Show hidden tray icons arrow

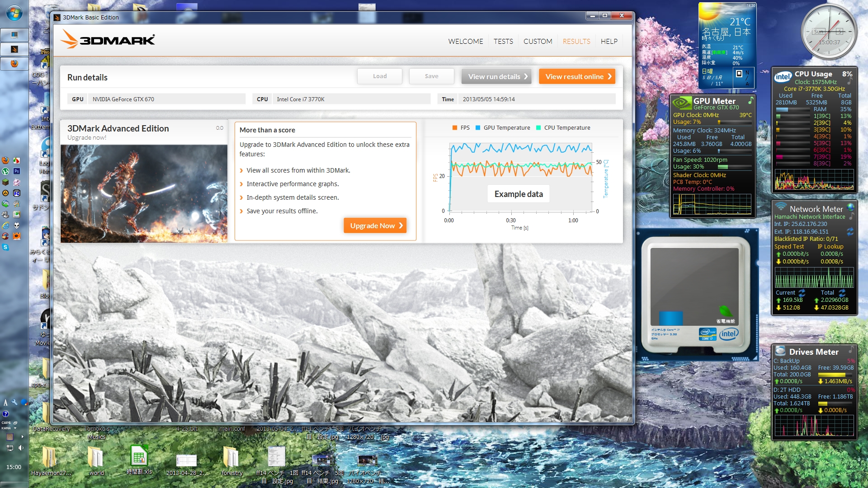tap(22, 437)
